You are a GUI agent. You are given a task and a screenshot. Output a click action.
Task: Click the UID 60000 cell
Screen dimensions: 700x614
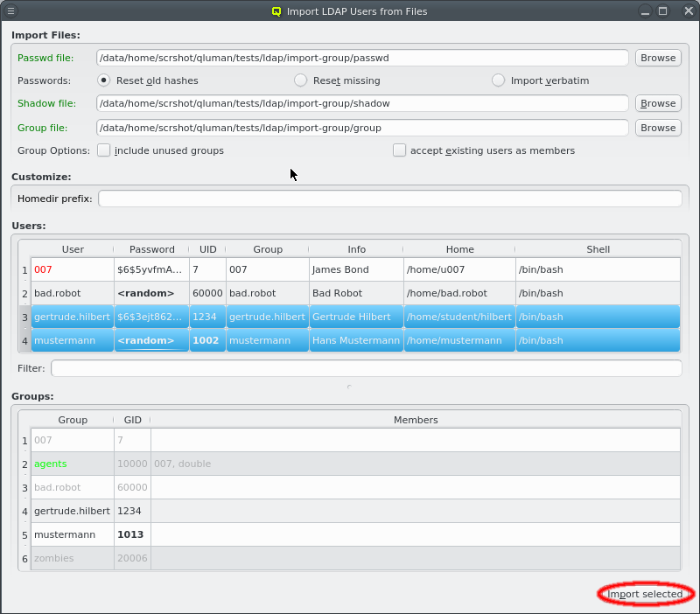[x=207, y=293]
